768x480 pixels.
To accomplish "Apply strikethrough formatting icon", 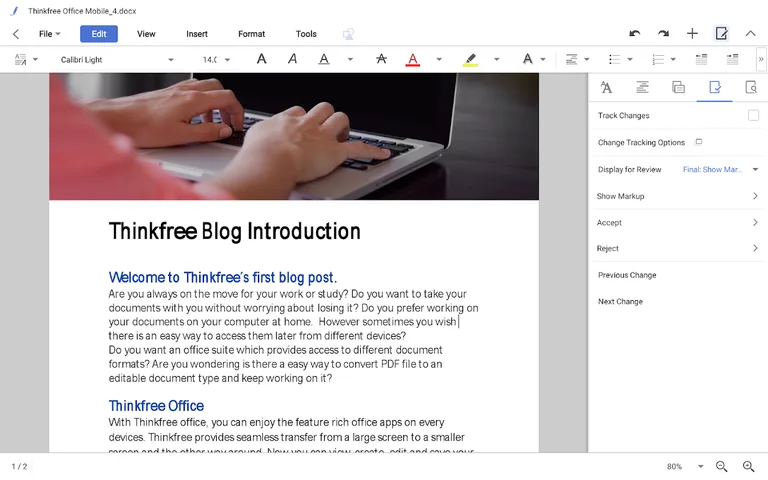I will [381, 60].
